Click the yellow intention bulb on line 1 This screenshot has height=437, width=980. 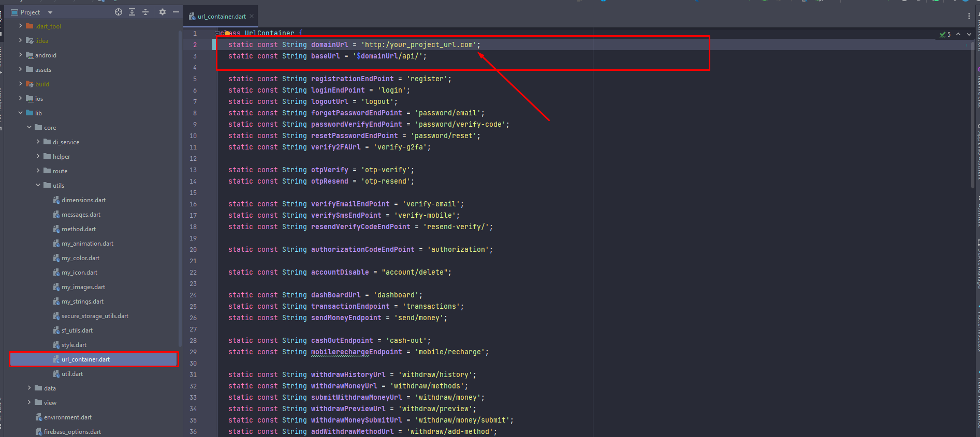pos(227,34)
